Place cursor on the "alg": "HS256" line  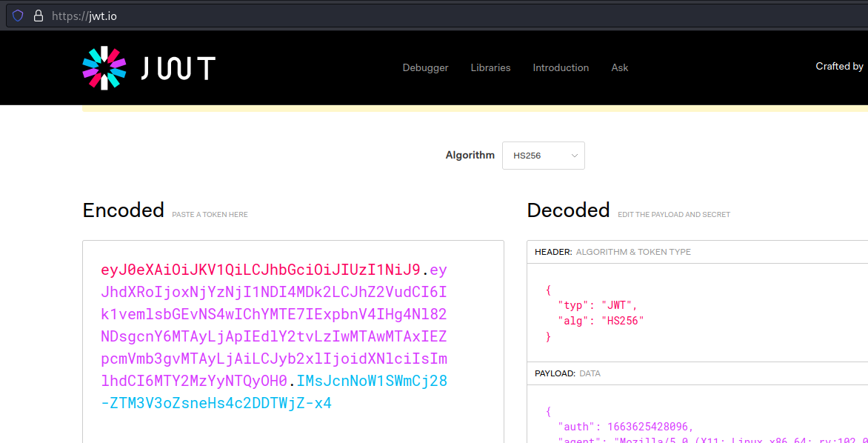(x=600, y=321)
